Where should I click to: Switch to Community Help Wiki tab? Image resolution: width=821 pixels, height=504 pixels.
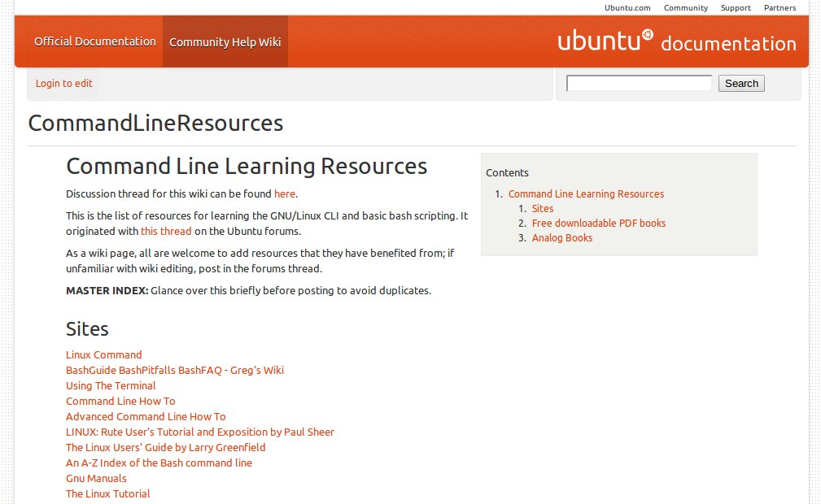(x=225, y=42)
